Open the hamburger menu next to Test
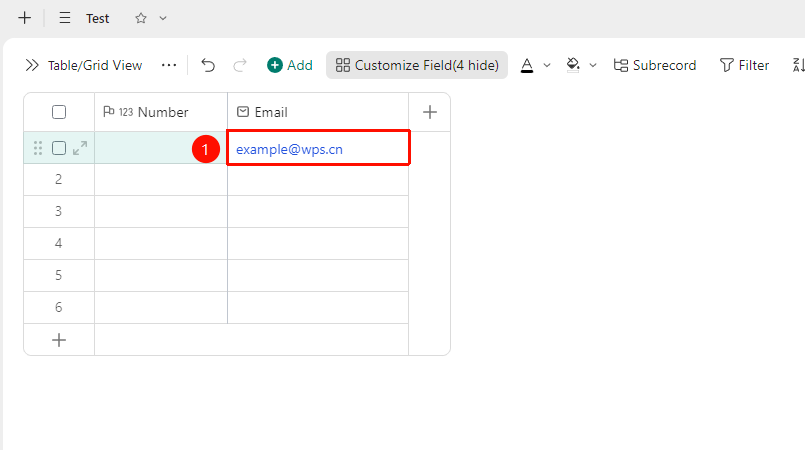The width and height of the screenshot is (805, 450). click(65, 18)
